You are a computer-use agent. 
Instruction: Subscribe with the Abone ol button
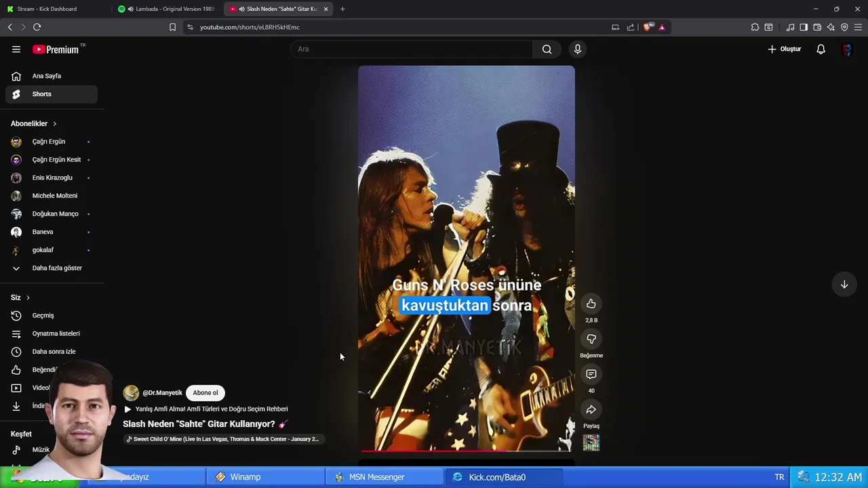[x=205, y=392]
